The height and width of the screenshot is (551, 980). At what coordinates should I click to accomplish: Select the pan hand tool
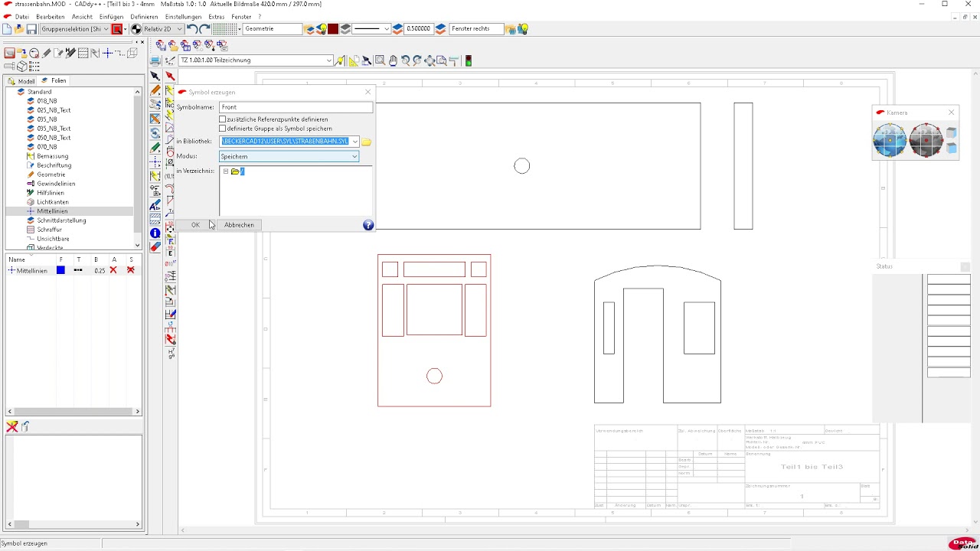(x=393, y=60)
